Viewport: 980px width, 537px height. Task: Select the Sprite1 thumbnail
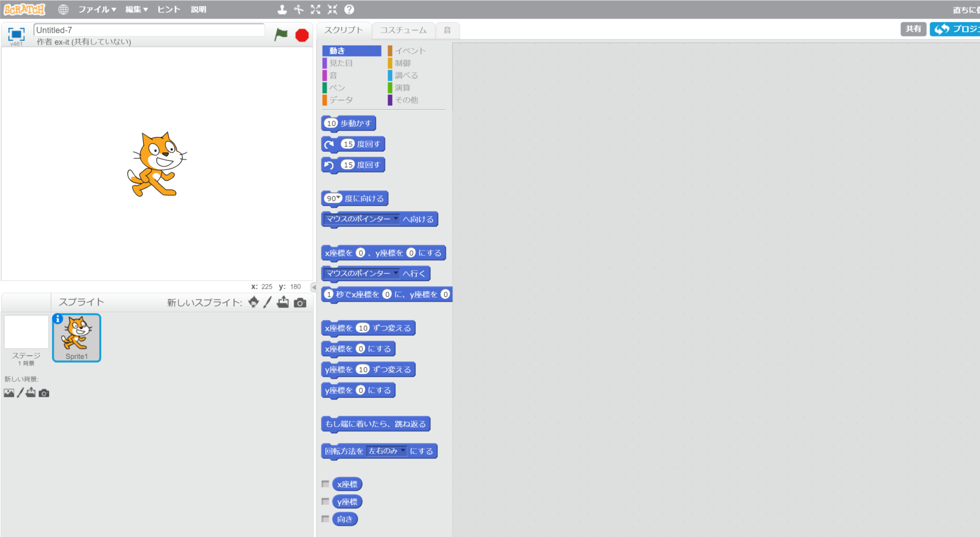click(77, 338)
